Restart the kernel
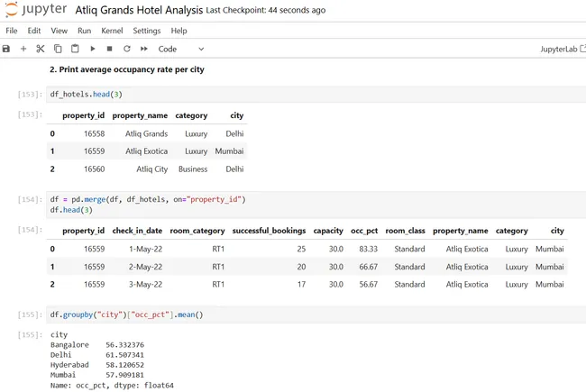 127,49
